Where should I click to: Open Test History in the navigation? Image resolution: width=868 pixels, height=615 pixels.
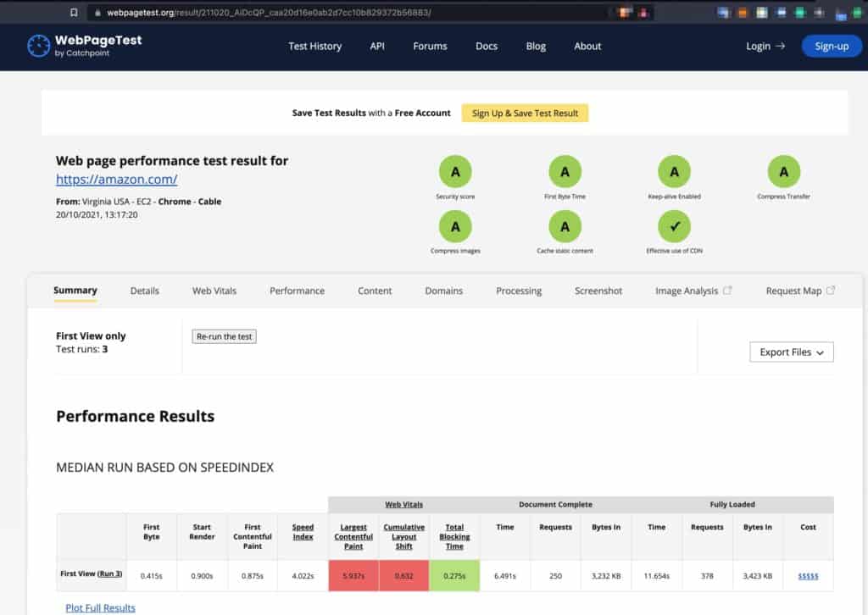click(x=315, y=47)
